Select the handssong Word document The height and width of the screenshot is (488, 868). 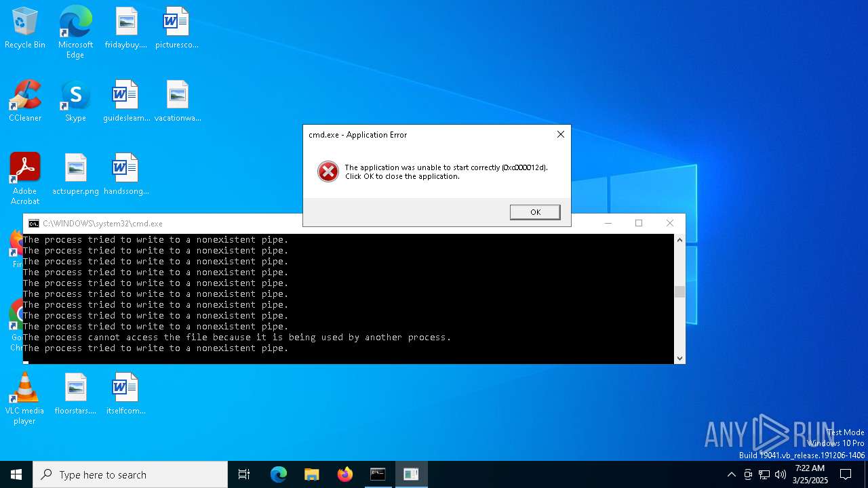tap(126, 175)
